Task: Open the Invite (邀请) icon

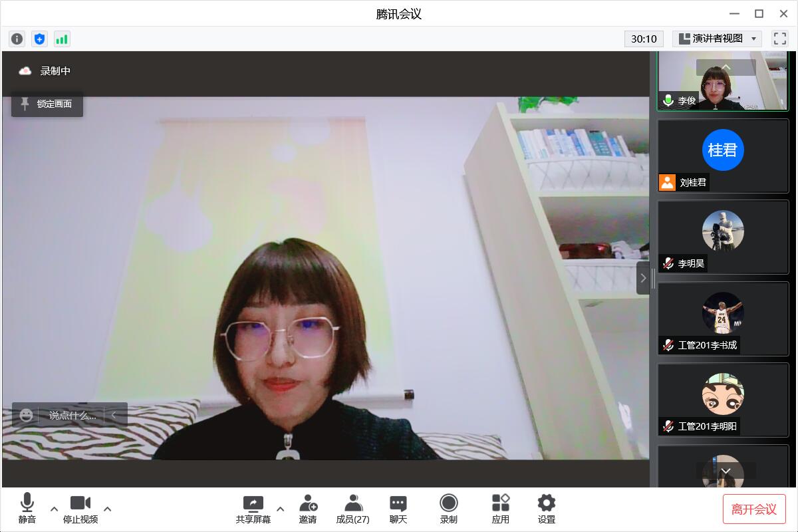Action: click(308, 509)
